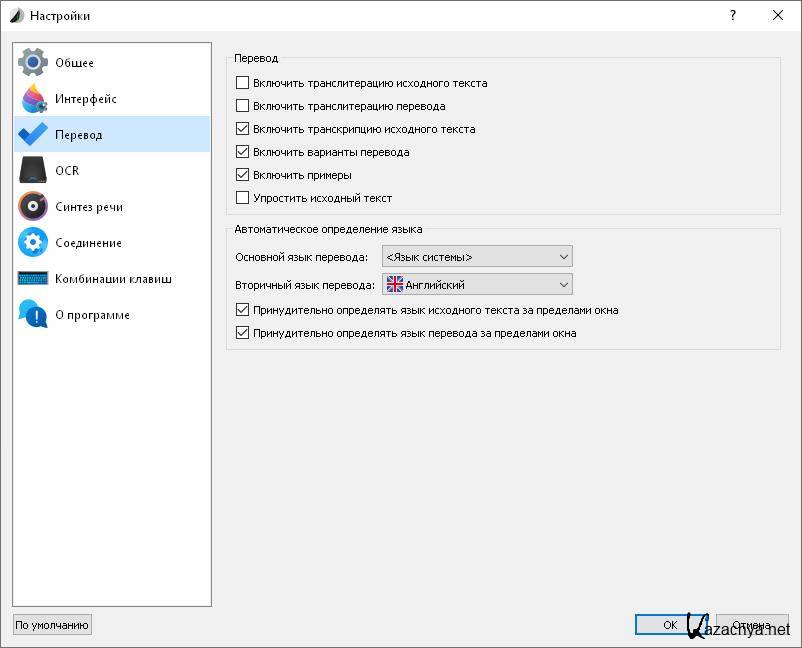Click the OCR scanner icon
Image resolution: width=802 pixels, height=648 pixels.
(33, 171)
